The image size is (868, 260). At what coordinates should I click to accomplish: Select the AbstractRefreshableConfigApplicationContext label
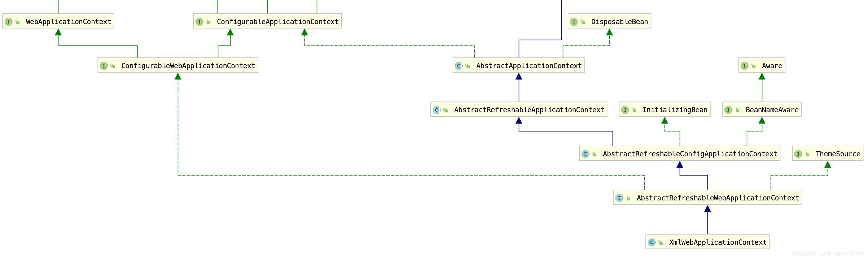tap(690, 154)
